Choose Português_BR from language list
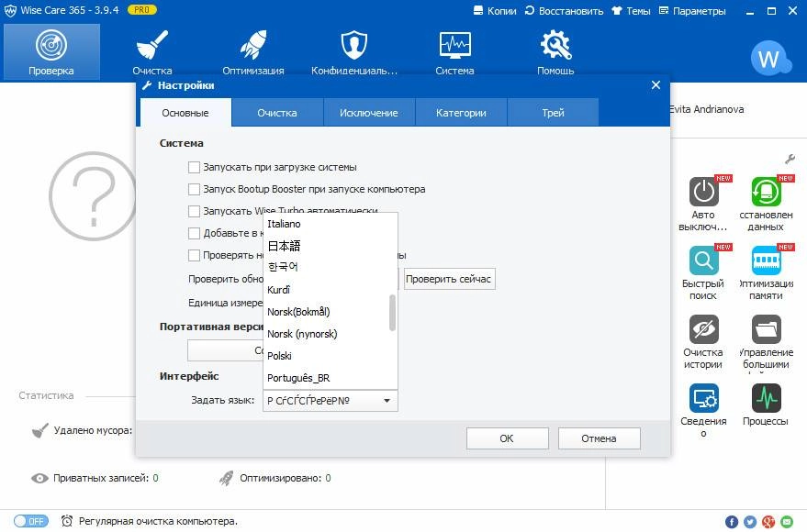Image resolution: width=807 pixels, height=532 pixels. point(331,378)
